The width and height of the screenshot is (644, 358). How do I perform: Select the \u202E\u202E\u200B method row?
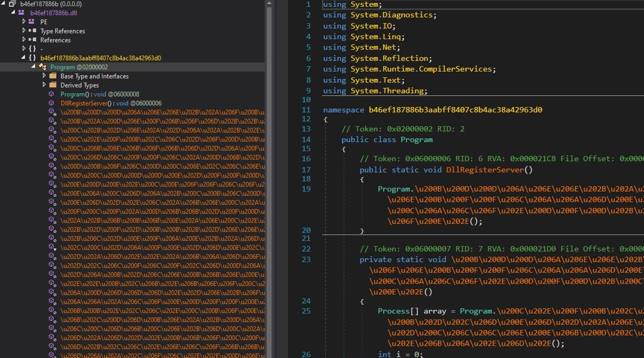pos(162,284)
